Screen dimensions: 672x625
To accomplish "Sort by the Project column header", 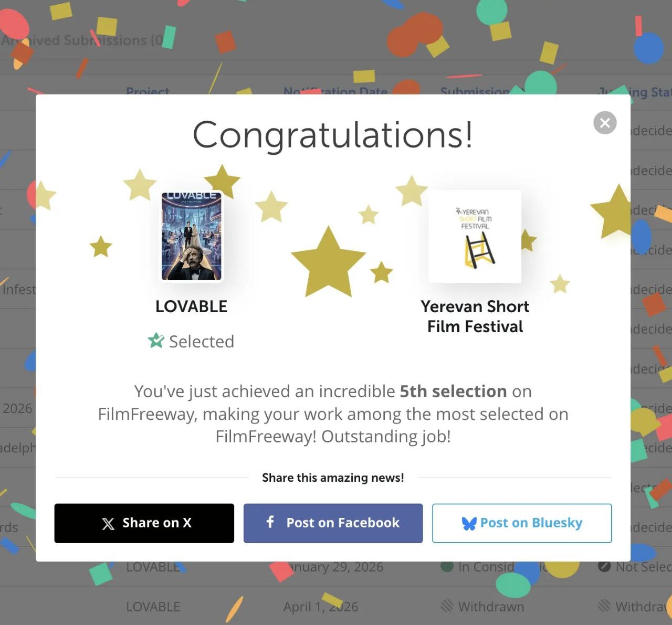I will tap(148, 91).
